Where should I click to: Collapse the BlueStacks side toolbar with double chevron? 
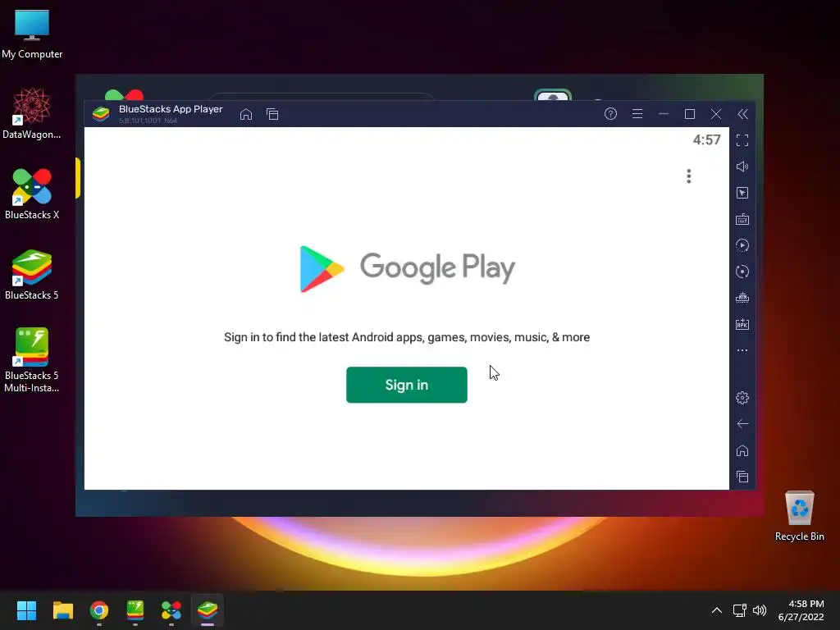(x=742, y=113)
